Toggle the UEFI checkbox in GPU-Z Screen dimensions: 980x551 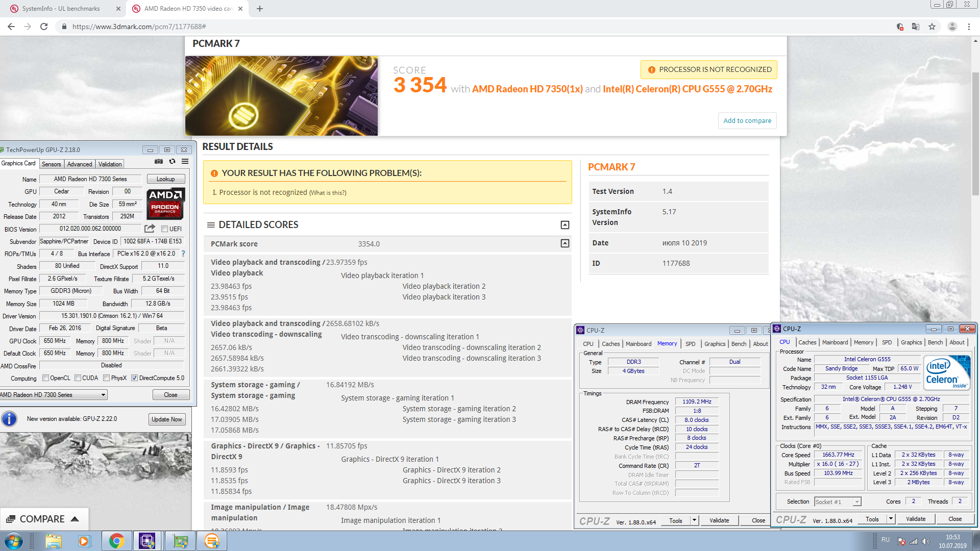164,229
